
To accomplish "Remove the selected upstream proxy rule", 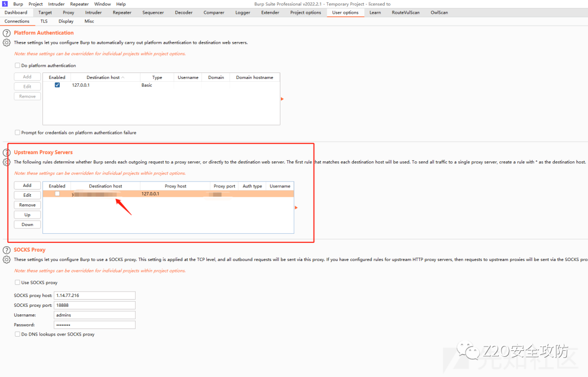I will (27, 205).
